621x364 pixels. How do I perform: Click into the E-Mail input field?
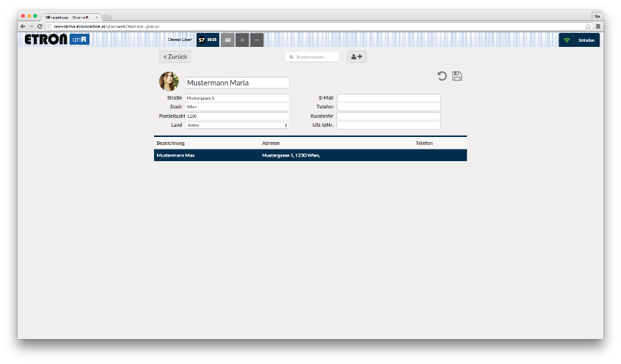point(388,97)
